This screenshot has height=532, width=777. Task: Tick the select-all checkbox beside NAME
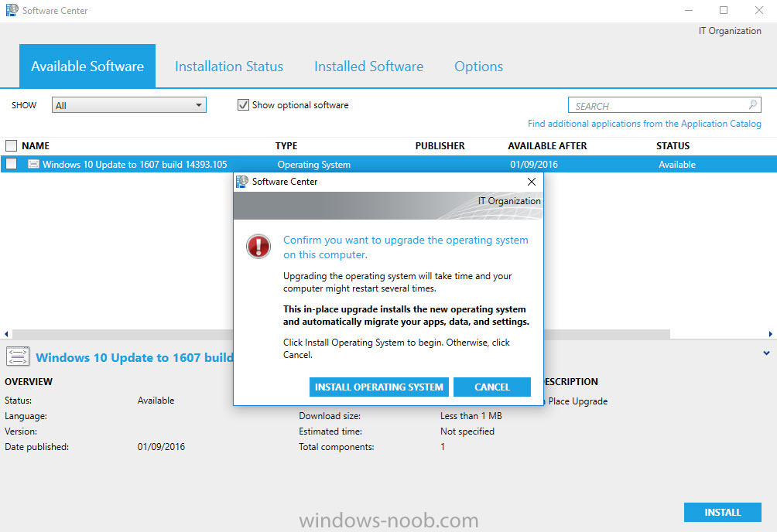click(x=11, y=145)
